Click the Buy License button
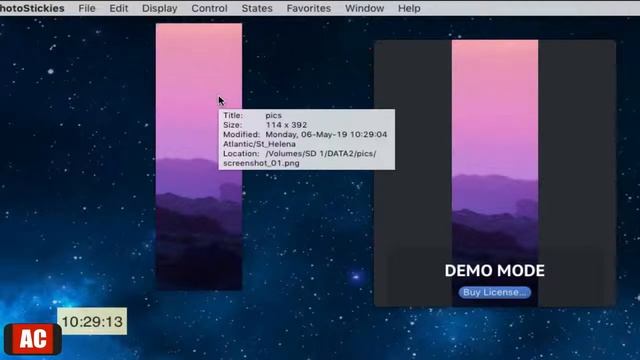640x360 pixels. coord(495,292)
